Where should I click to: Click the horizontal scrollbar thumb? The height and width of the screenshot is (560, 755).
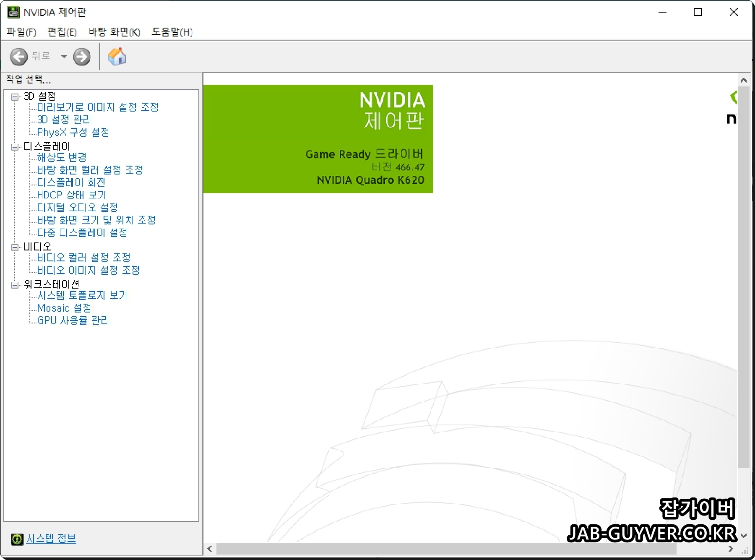click(x=446, y=549)
